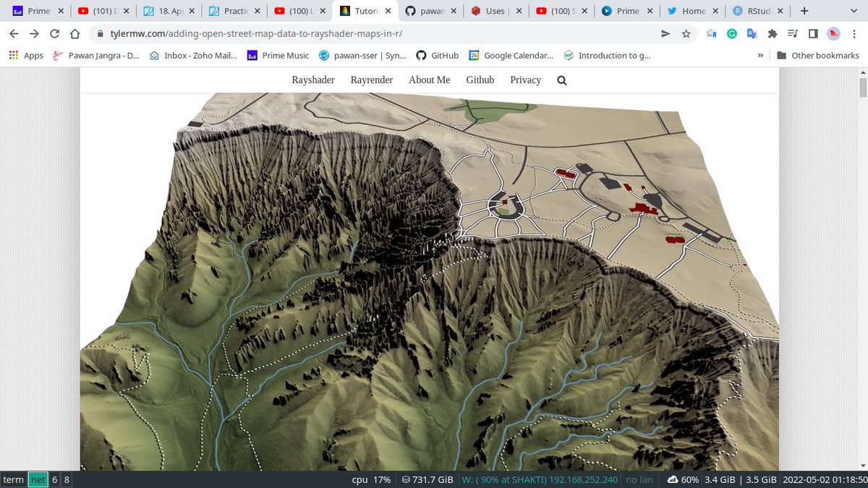
Task: Open the Rayrender menu item
Action: [372, 80]
